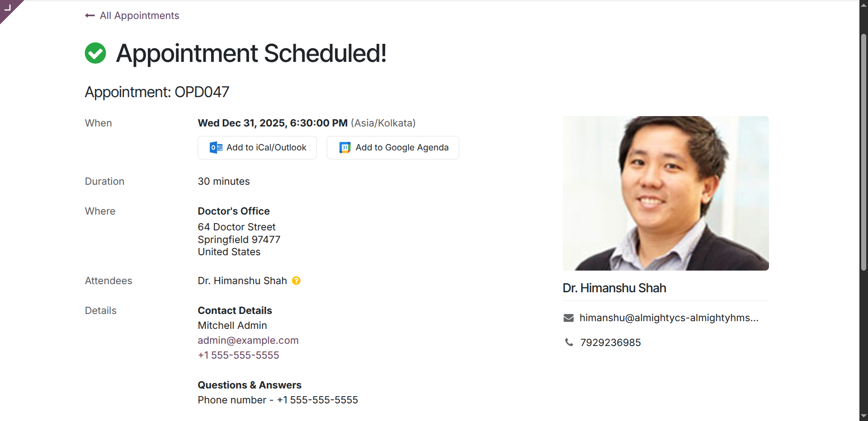Click the +1 555-555-5555 contact phone link
868x421 pixels.
click(238, 356)
